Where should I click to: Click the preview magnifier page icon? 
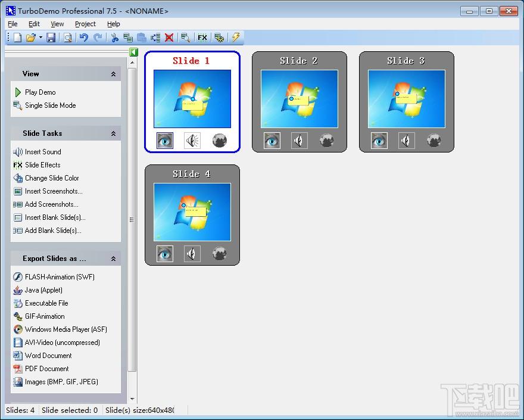point(68,38)
